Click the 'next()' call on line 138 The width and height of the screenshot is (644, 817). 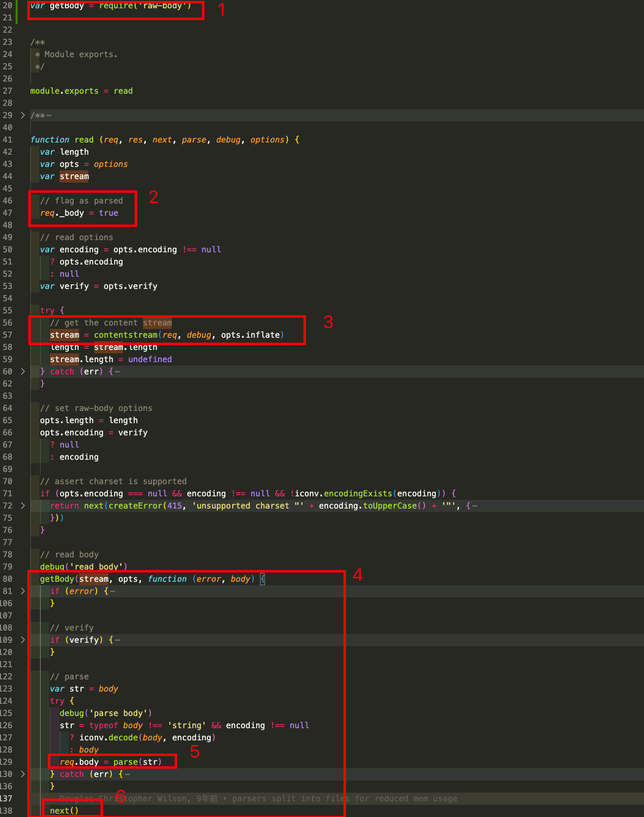pos(64,811)
